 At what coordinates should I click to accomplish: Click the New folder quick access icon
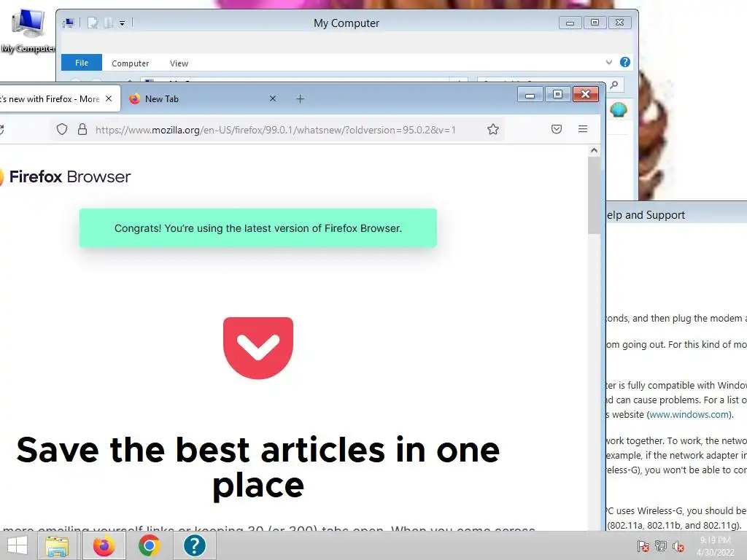tap(109, 23)
